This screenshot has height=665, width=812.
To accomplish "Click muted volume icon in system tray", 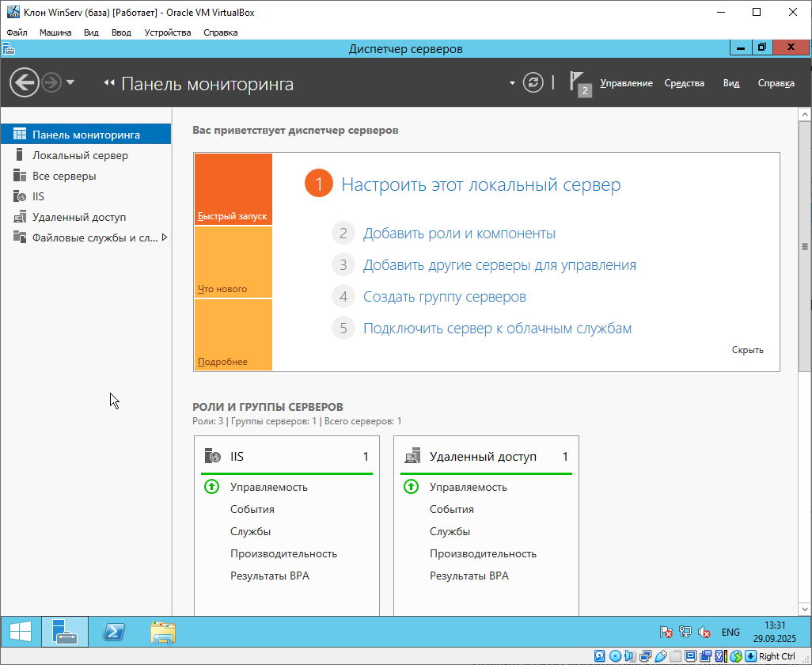I will point(704,632).
